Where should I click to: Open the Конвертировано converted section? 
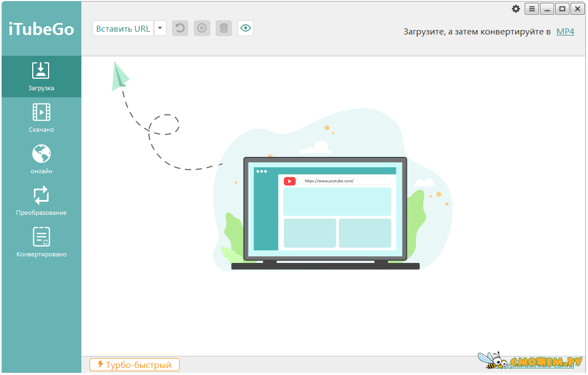[x=41, y=243]
